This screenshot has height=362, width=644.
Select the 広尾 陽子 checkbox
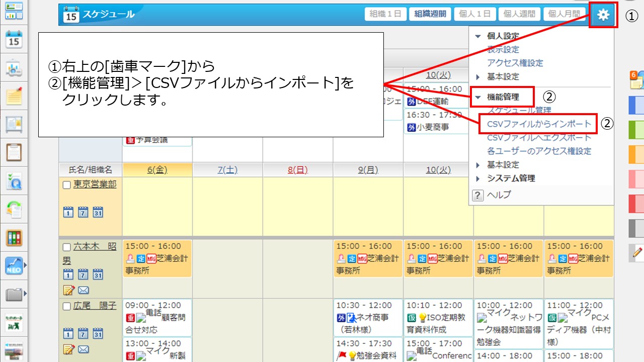pos(67,307)
